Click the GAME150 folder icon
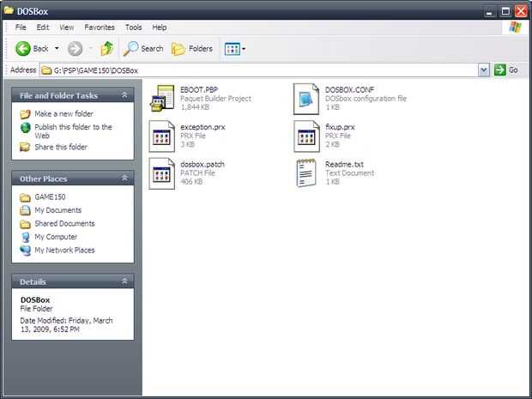 pyautogui.click(x=25, y=197)
